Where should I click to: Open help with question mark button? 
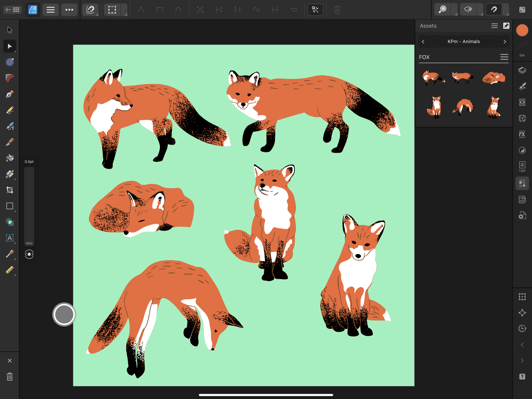[522, 376]
